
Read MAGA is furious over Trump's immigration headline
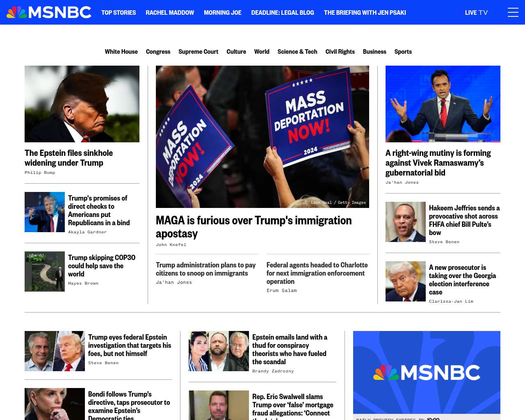(254, 227)
